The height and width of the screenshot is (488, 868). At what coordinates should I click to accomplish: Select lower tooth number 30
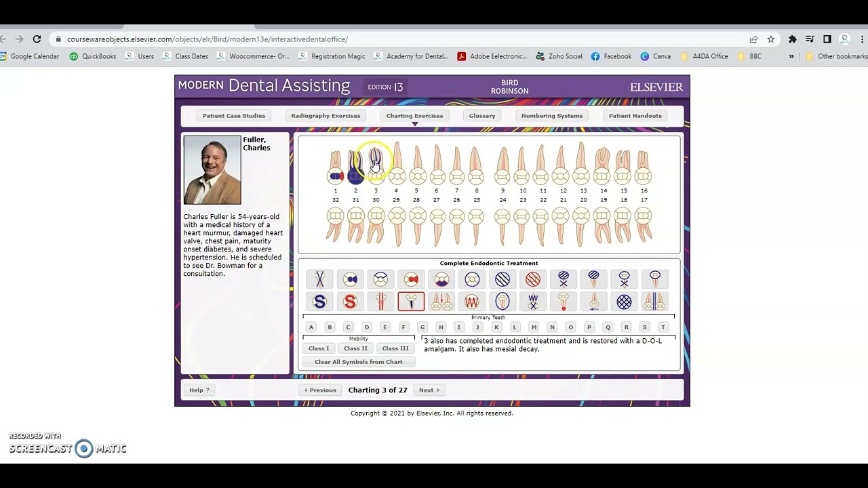pos(376,224)
